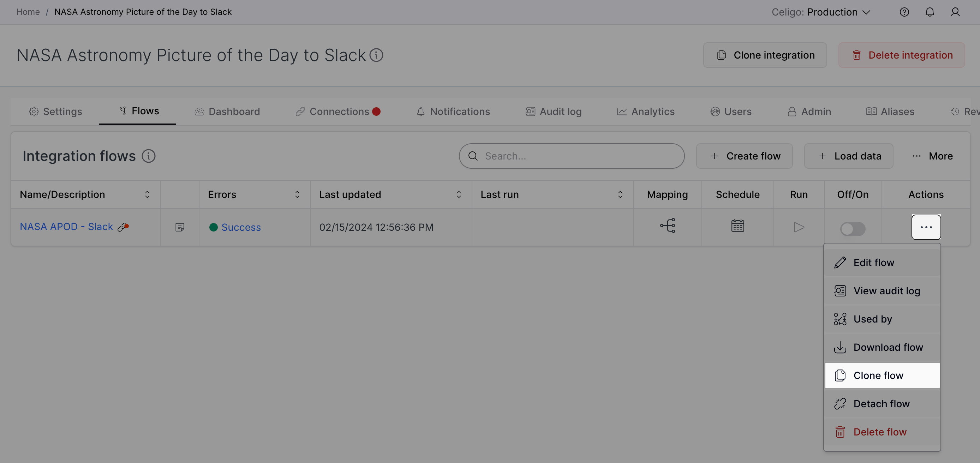The width and height of the screenshot is (980, 463).
Task: Click the connection error icon beside flow name
Action: pyautogui.click(x=123, y=227)
